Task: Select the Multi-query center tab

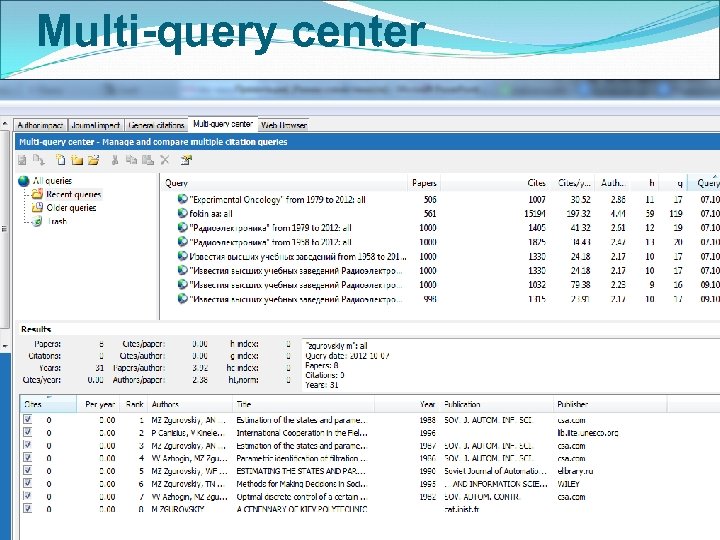Action: coord(223,124)
